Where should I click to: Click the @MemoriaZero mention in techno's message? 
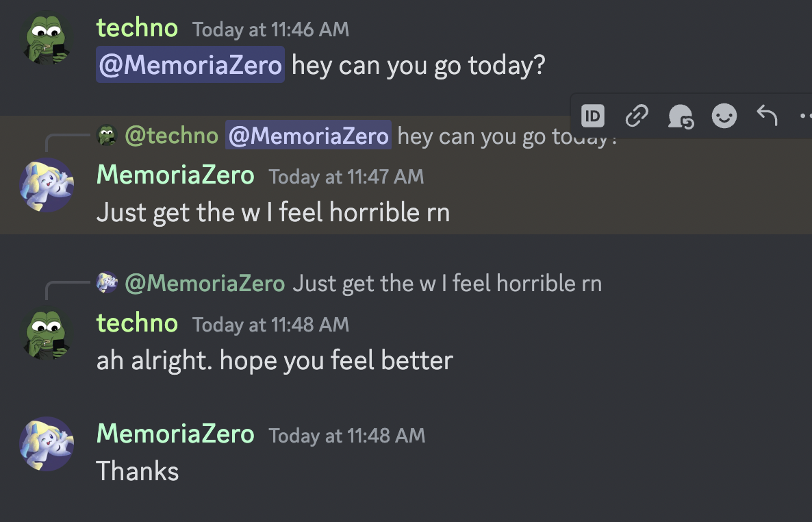(x=190, y=64)
